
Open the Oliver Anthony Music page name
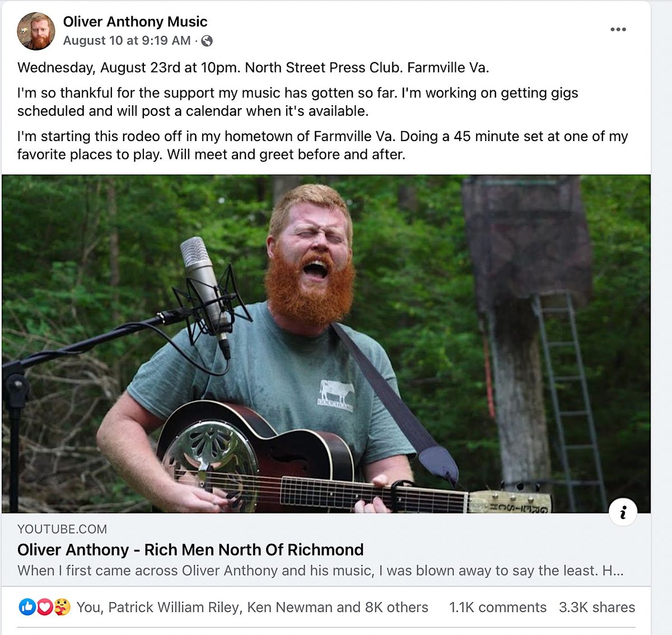point(135,22)
